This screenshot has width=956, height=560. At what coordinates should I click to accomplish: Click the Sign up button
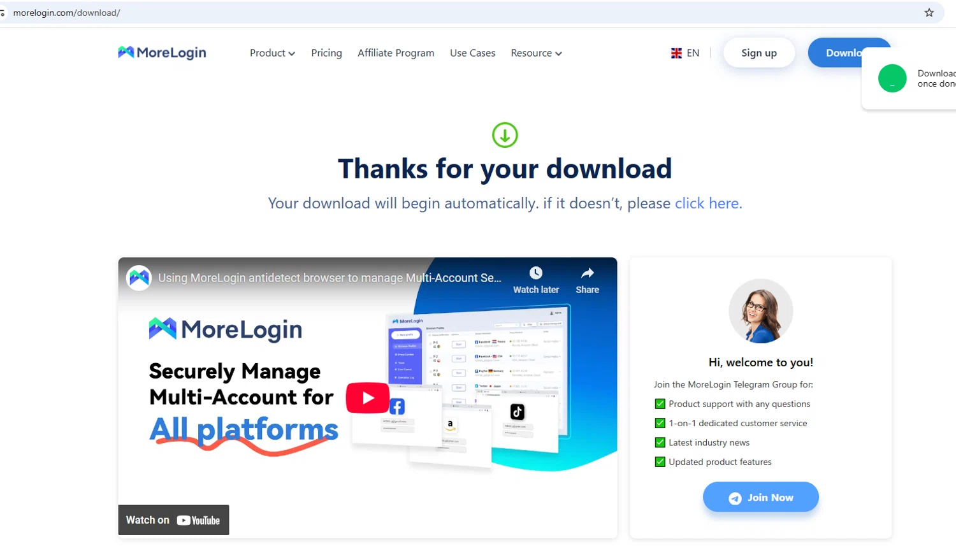click(759, 53)
